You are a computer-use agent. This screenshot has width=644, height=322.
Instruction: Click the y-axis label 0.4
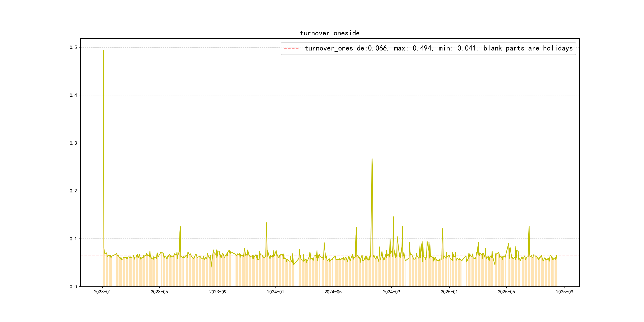pyautogui.click(x=73, y=95)
